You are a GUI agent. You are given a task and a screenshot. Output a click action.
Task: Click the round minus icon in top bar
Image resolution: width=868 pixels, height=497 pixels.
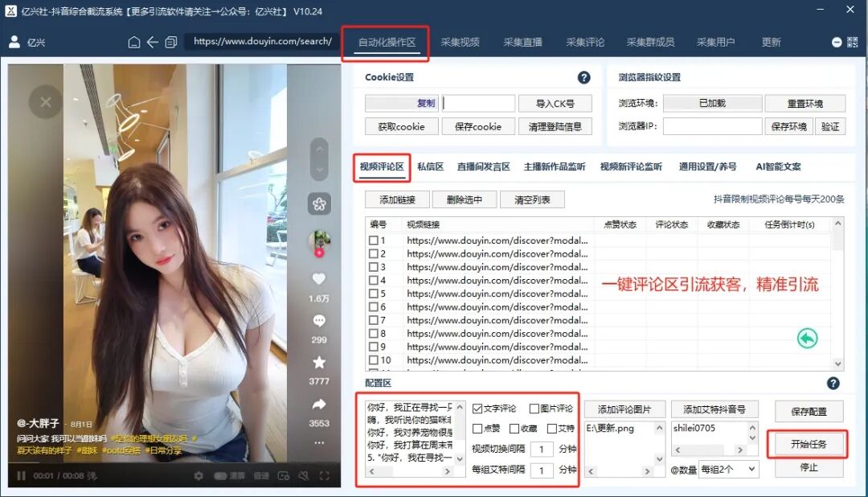point(837,42)
